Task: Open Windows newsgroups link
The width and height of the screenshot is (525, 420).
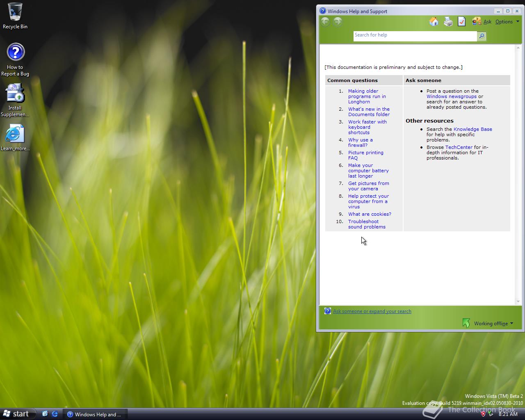Action: [x=452, y=96]
